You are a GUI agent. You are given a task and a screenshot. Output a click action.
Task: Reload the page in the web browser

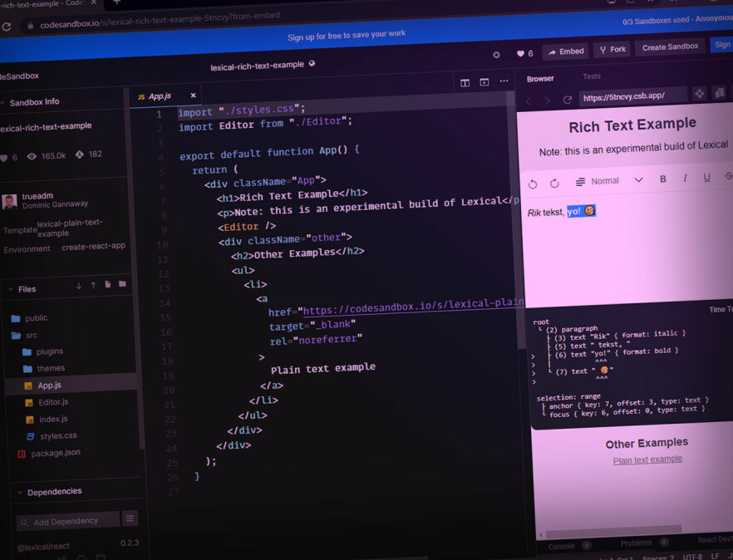click(7, 27)
